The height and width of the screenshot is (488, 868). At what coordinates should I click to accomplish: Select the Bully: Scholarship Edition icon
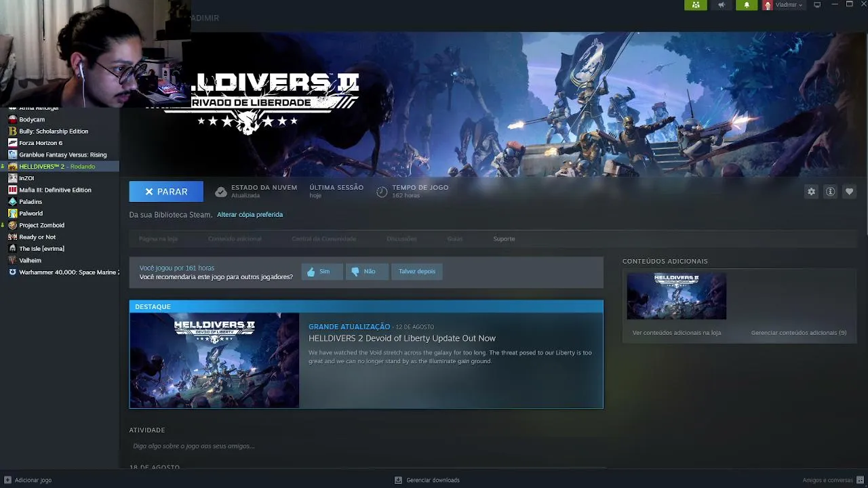click(12, 131)
